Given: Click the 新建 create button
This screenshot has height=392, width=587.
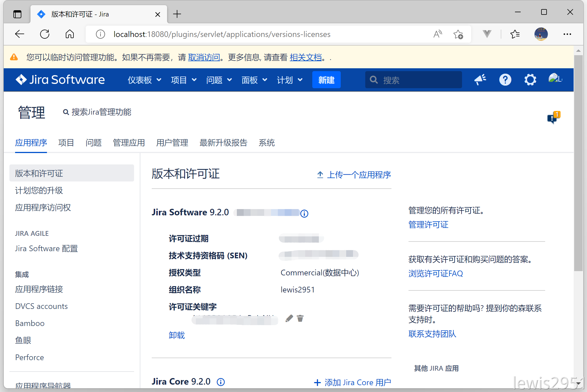Looking at the screenshot, I should click(326, 80).
